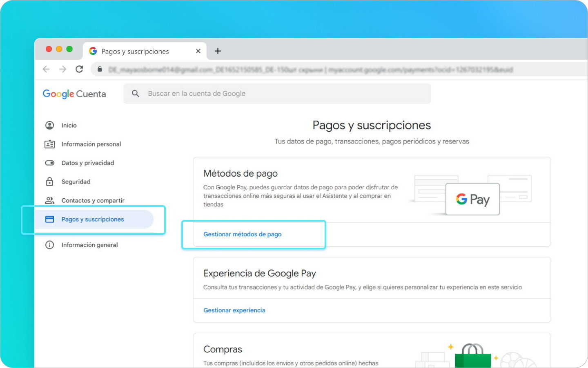Click the green shopping bag illustration in Compras
This screenshot has height=368, width=588.
click(473, 356)
